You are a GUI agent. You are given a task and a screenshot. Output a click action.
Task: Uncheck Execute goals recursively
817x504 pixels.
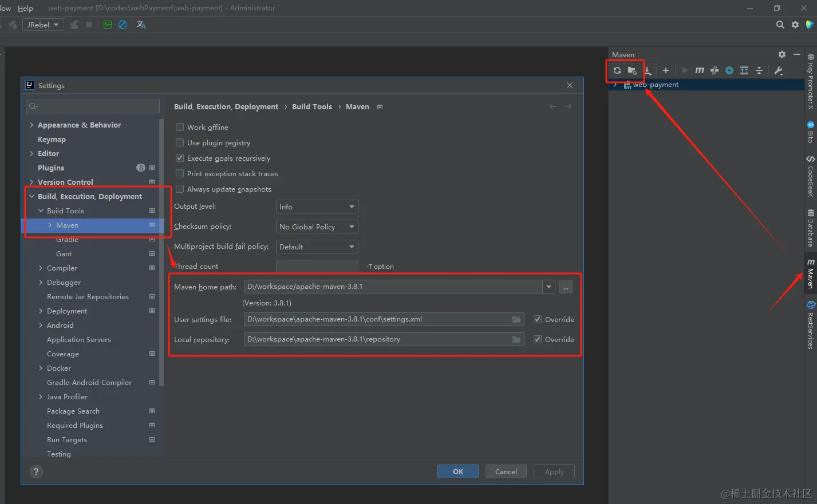pos(180,158)
